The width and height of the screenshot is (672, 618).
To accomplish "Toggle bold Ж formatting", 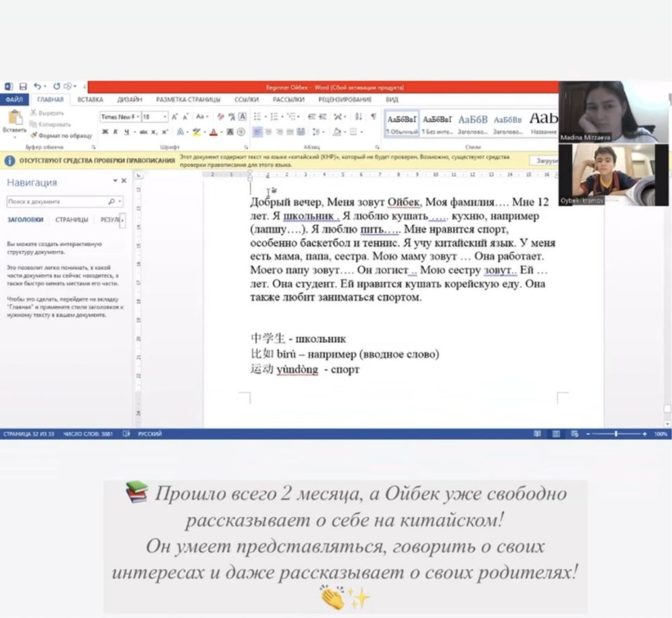I will tap(105, 132).
